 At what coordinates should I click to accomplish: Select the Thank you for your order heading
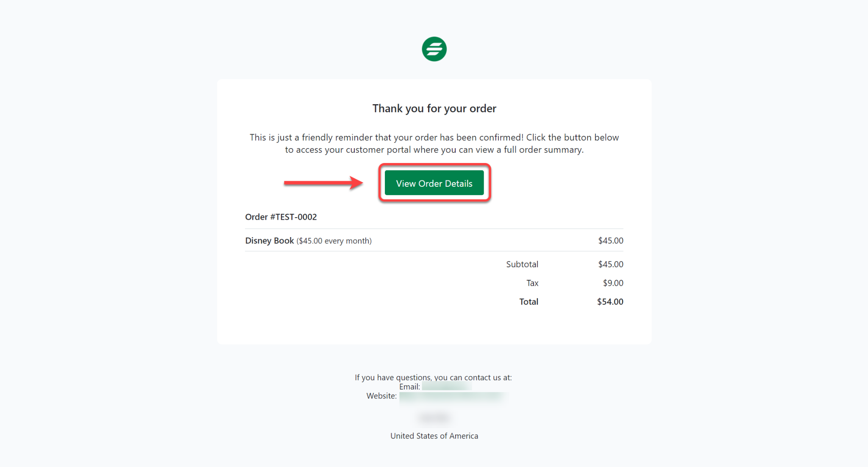tap(434, 108)
